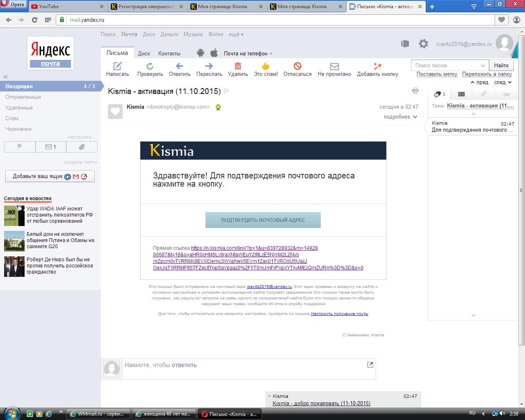
Task: Open the account avatar menu
Action: pyautogui.click(x=504, y=43)
